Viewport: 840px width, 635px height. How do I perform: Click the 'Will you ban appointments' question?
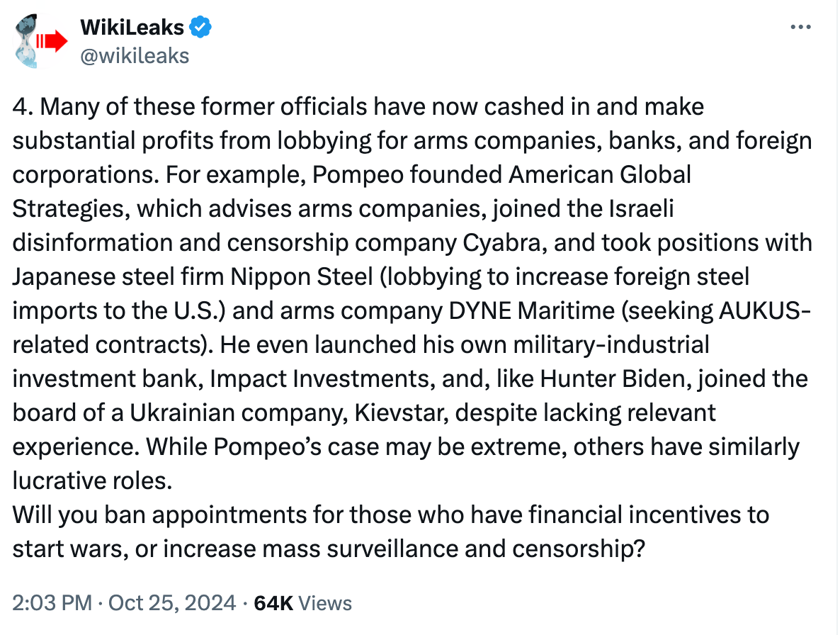pyautogui.click(x=391, y=532)
